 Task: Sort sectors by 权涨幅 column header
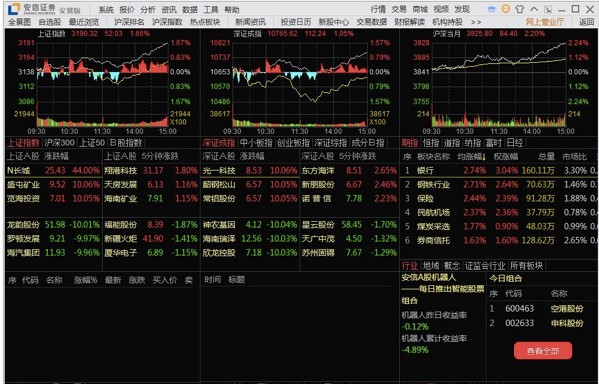(x=506, y=157)
